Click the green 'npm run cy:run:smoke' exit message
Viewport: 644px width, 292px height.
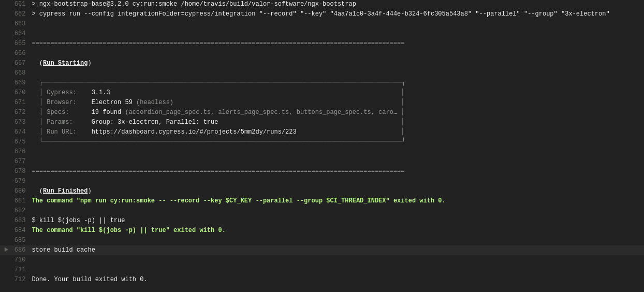click(238, 201)
